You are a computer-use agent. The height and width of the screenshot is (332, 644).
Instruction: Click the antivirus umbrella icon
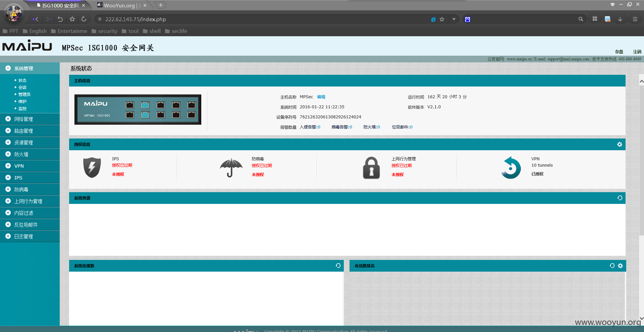coord(231,168)
